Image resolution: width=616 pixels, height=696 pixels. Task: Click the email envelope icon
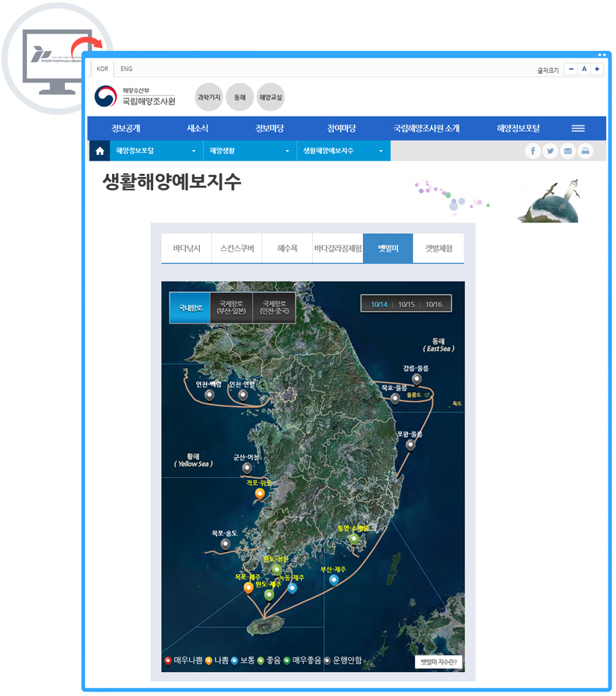568,151
